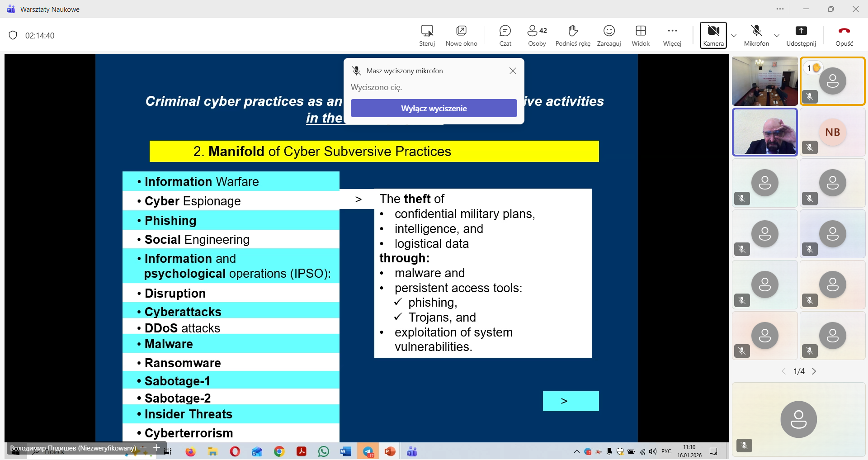Toggle the Kamera on or off

[x=713, y=35]
